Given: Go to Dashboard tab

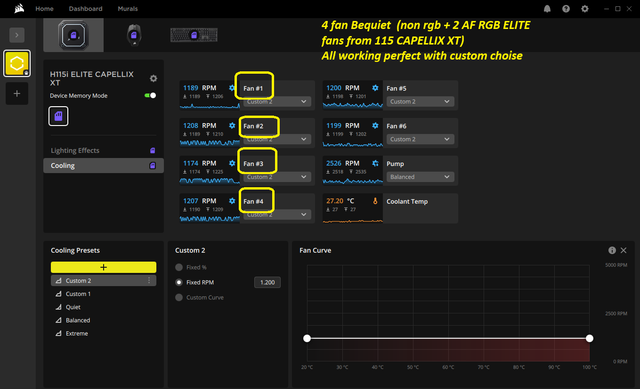Looking at the screenshot, I should click(x=85, y=9).
